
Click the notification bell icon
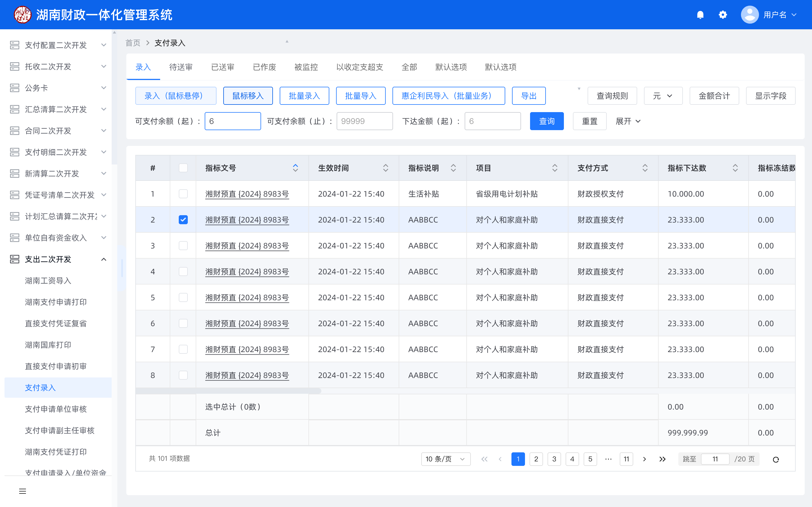700,15
